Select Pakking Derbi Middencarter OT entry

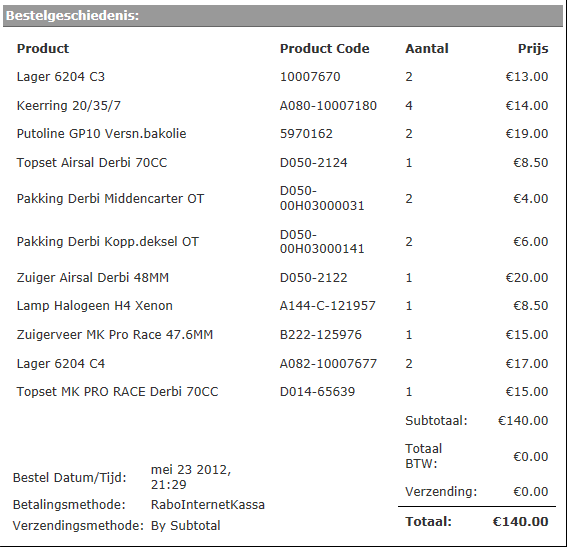111,199
